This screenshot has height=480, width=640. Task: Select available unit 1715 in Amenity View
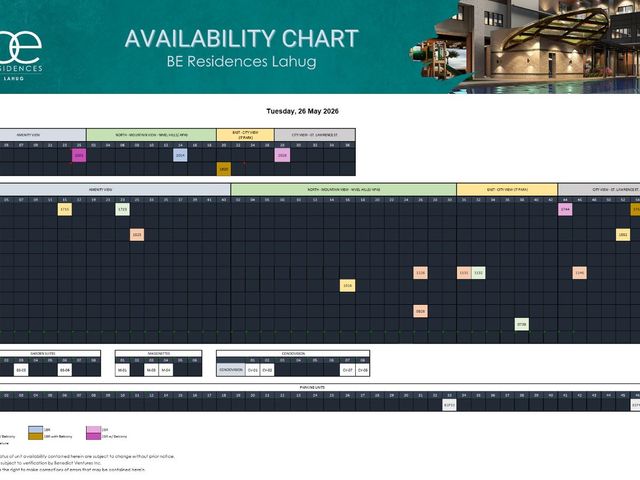(64, 209)
